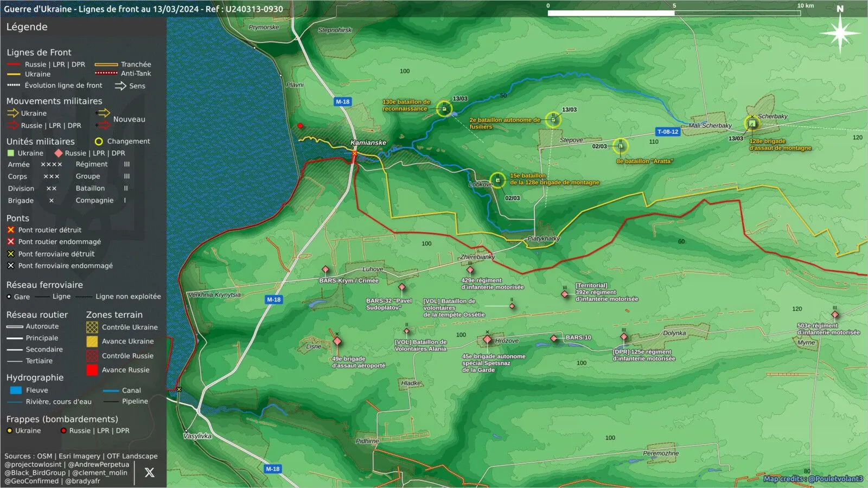The height and width of the screenshot is (488, 868).
Task: Click the Avance Russie red swatch
Action: [x=92, y=370]
